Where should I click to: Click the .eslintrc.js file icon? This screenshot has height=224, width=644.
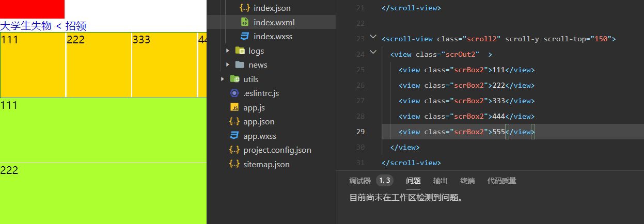tap(234, 93)
